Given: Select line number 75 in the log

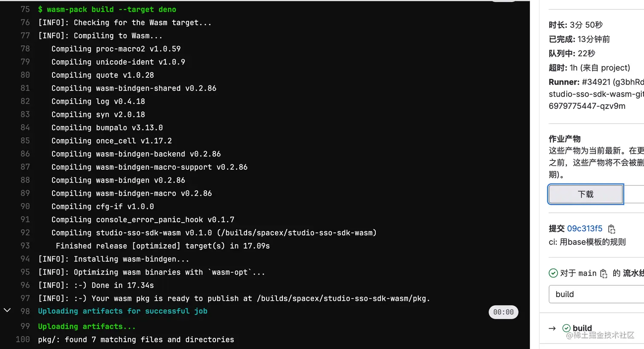Looking at the screenshot, I should 25,9.
